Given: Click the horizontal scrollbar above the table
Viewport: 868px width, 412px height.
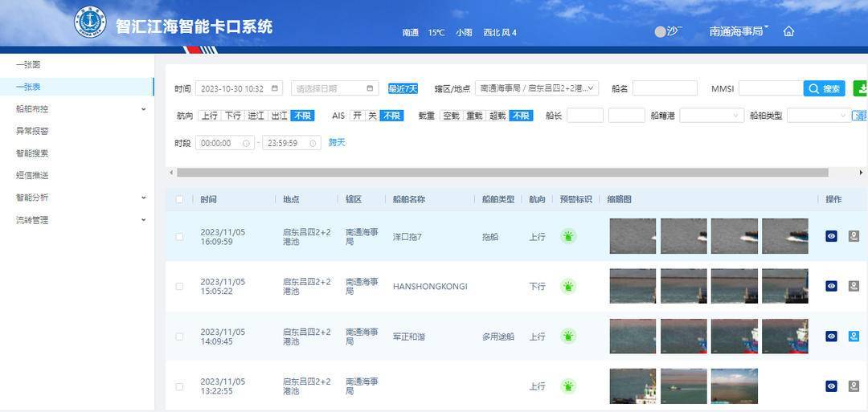Looking at the screenshot, I should pos(502,173).
